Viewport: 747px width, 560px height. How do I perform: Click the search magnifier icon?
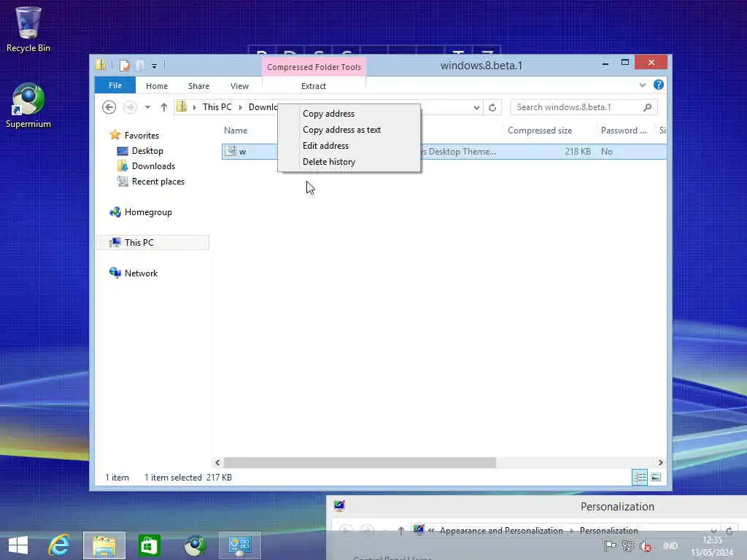click(647, 107)
